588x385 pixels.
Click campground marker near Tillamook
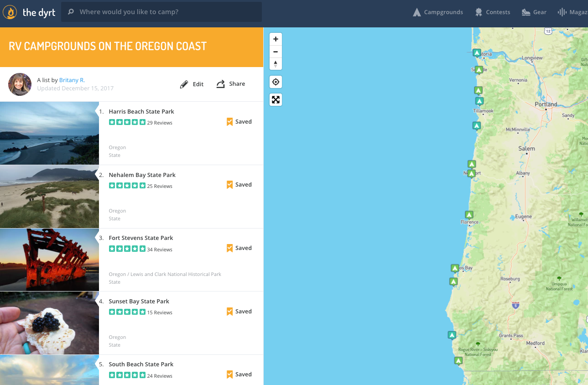479,101
